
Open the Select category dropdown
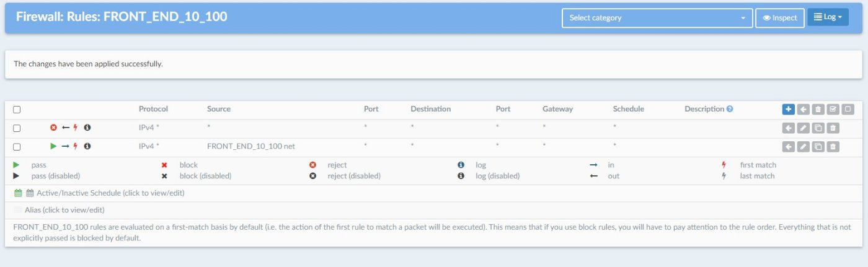[657, 18]
